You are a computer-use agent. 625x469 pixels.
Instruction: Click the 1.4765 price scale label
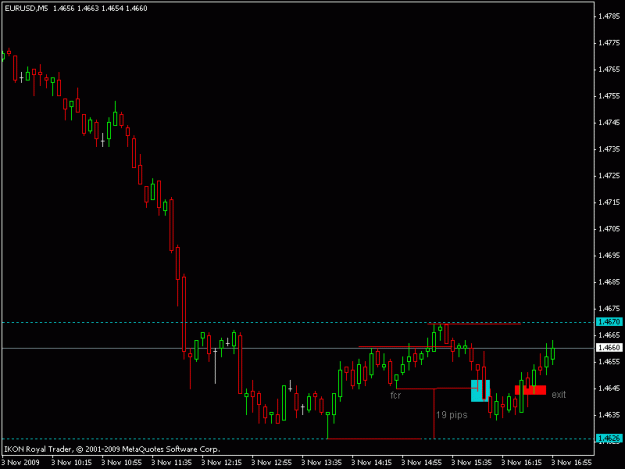click(x=609, y=69)
